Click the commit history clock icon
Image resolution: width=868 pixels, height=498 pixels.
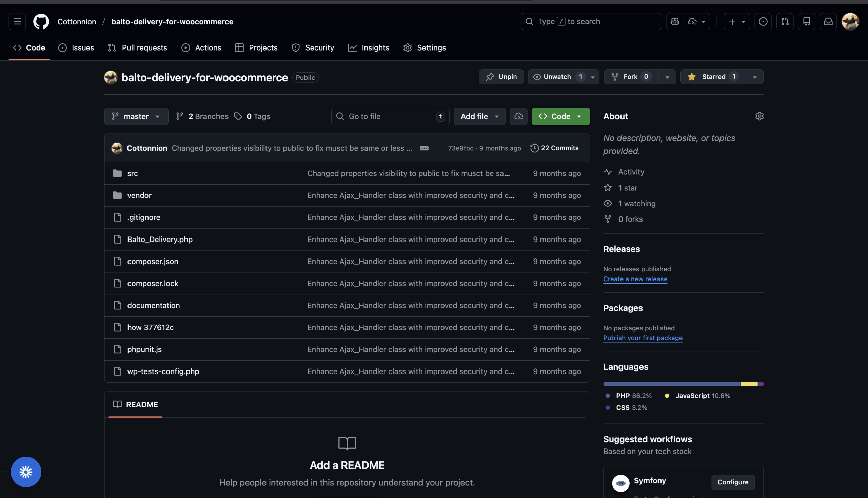coord(534,148)
